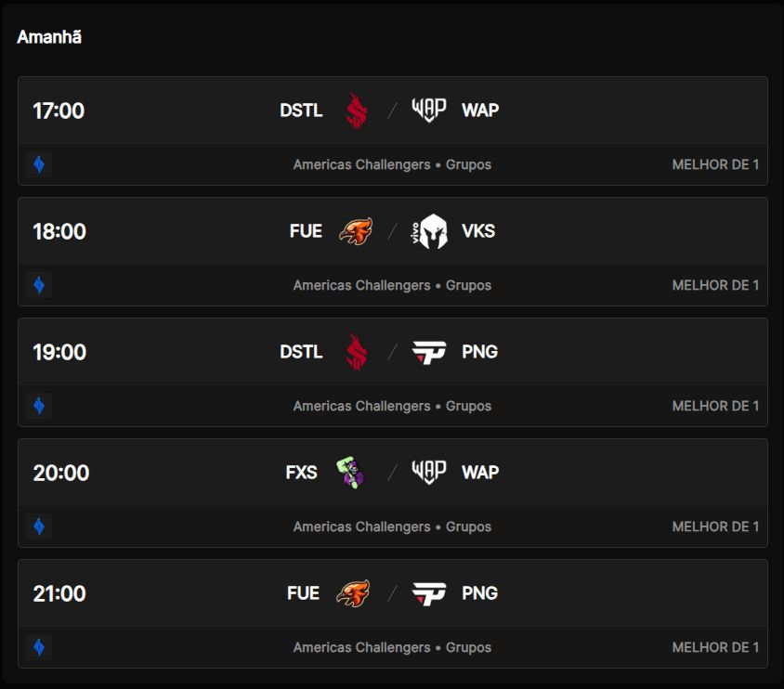Click the VKS spartan helmet logo

pyautogui.click(x=429, y=231)
